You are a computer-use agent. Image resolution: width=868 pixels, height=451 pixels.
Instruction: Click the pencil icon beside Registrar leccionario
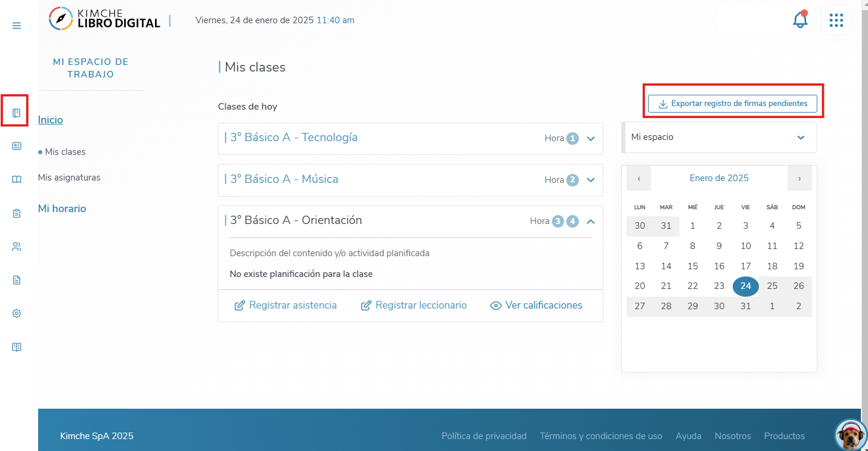click(x=366, y=306)
